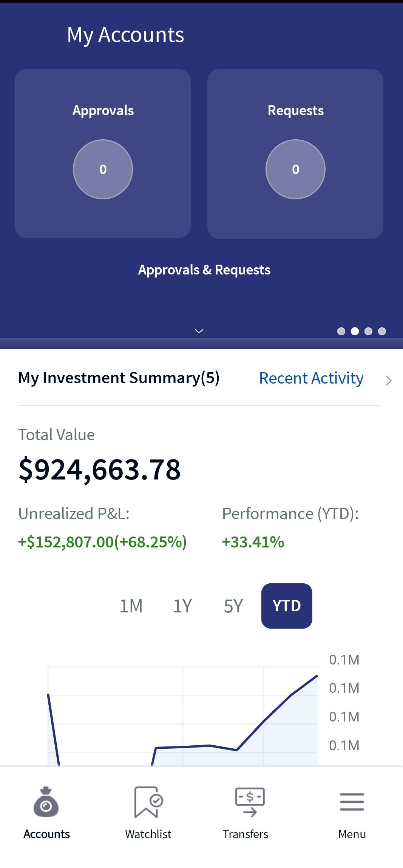This screenshot has height=868, width=403.
Task: Open the Watchlist bookmark icon
Action: pyautogui.click(x=148, y=802)
